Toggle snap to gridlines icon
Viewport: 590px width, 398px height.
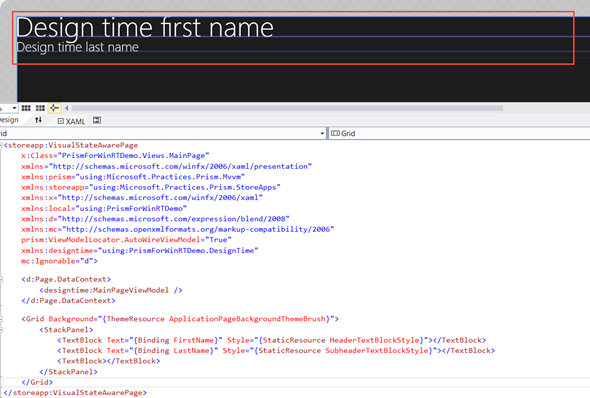40,108
